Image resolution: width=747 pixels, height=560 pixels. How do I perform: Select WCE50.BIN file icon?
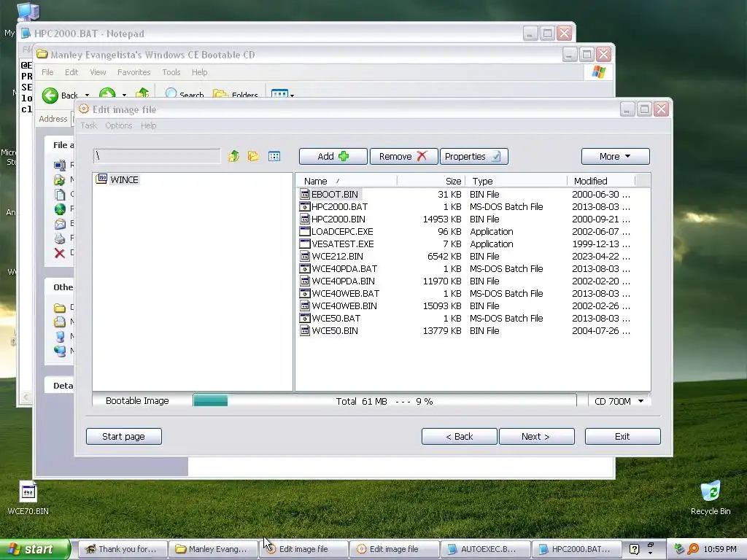(305, 330)
